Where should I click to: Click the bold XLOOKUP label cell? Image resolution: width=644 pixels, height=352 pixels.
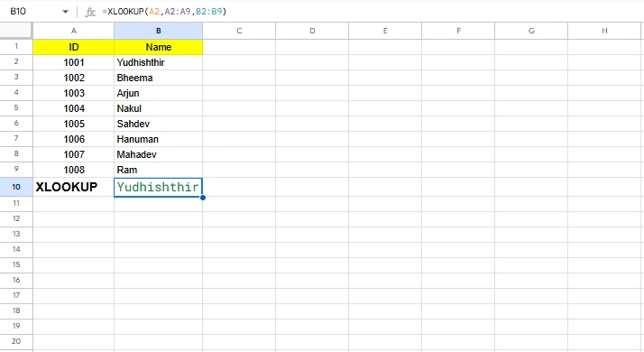click(x=74, y=187)
